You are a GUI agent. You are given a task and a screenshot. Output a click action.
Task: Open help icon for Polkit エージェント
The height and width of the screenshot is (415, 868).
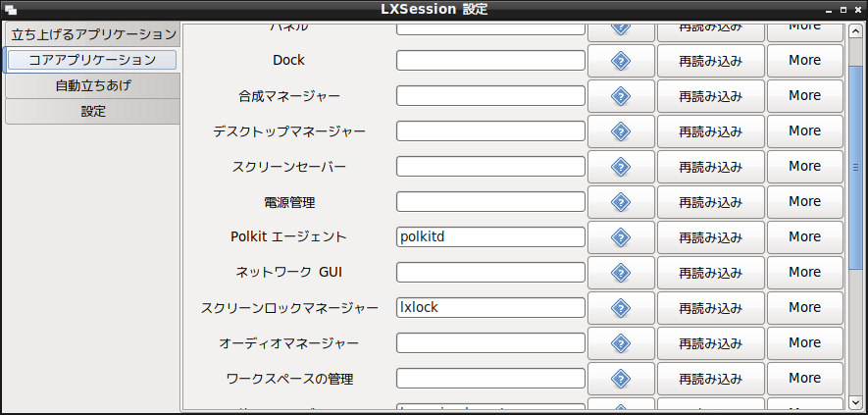621,237
